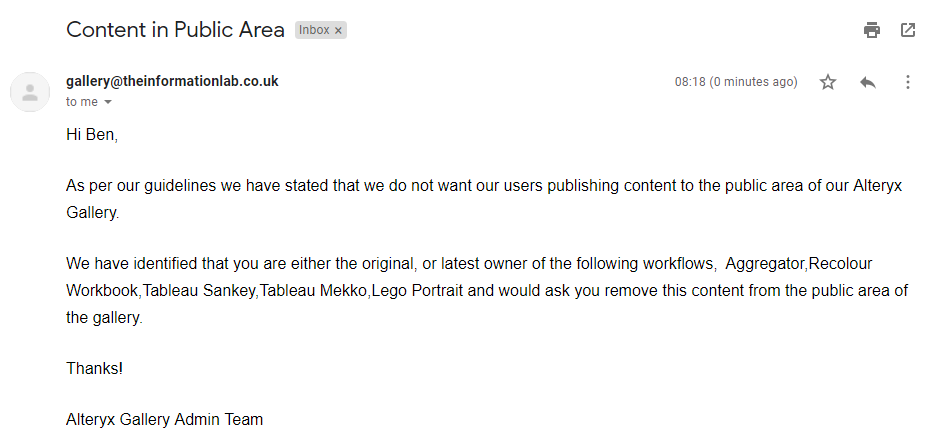Screen dimensions: 929x439
Task: Click the sender's grey avatar picture
Action: coord(30,92)
